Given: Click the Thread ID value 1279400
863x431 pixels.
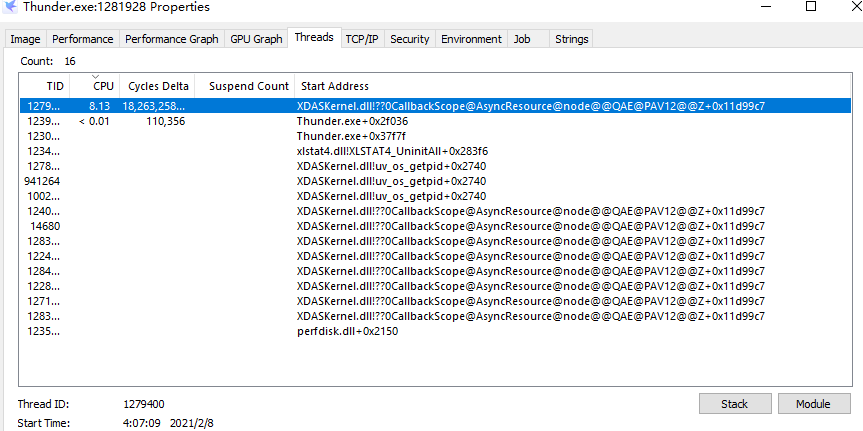Looking at the screenshot, I should tap(144, 404).
